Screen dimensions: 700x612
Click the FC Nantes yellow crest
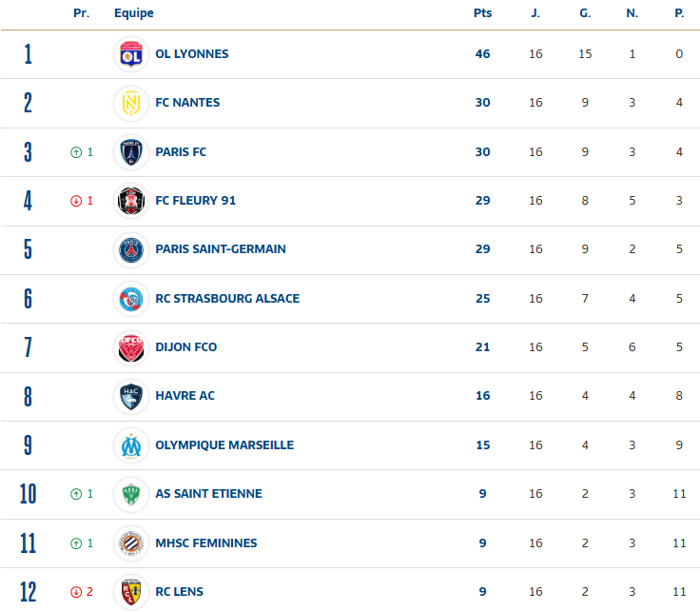tap(130, 103)
